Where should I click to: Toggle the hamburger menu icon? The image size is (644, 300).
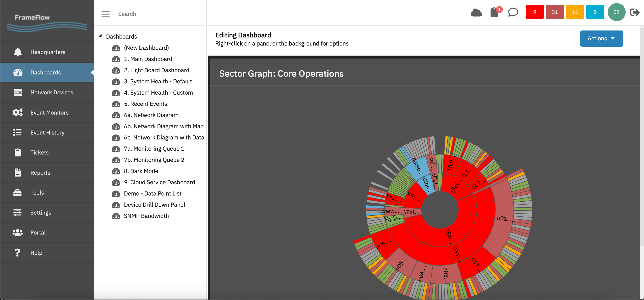(105, 14)
